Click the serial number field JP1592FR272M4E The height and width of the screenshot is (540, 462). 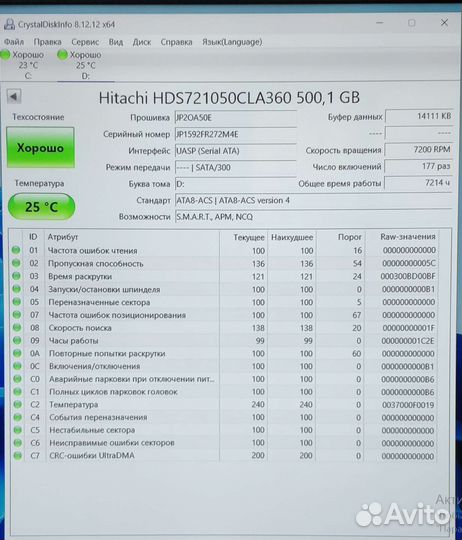[235, 134]
